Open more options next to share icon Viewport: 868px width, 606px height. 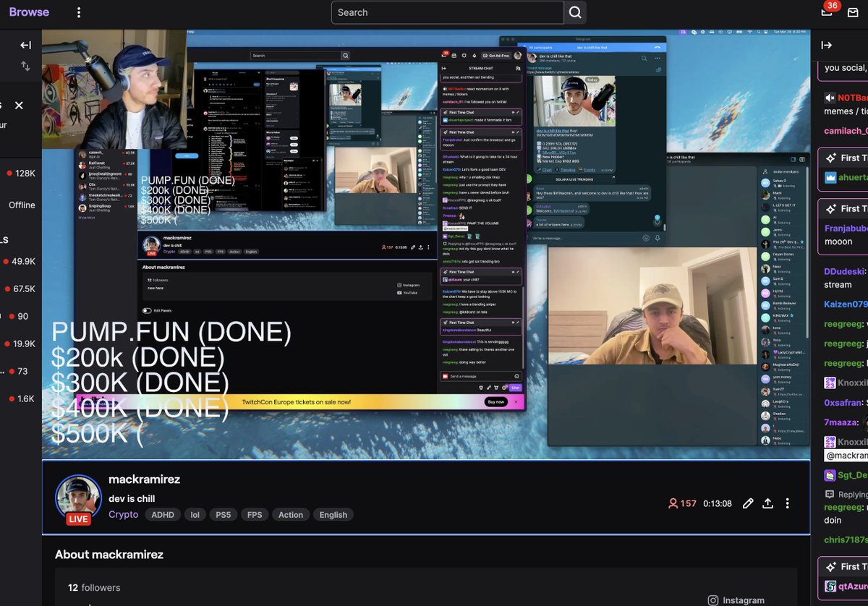[x=788, y=503]
